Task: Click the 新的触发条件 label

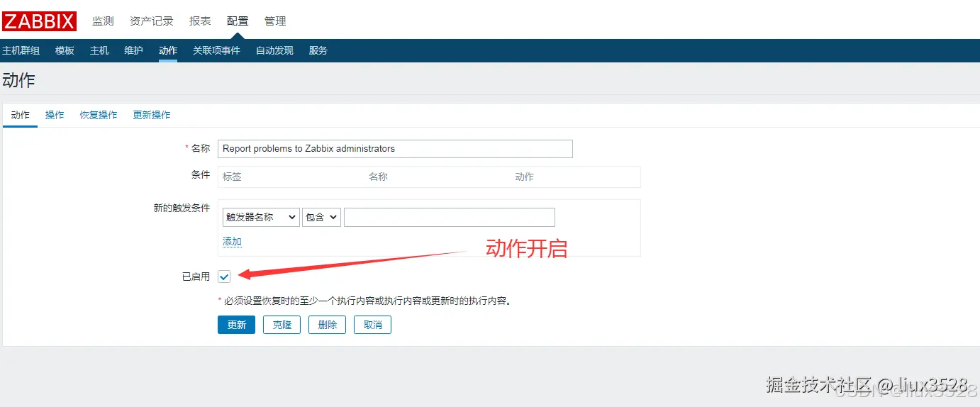Action: [182, 208]
